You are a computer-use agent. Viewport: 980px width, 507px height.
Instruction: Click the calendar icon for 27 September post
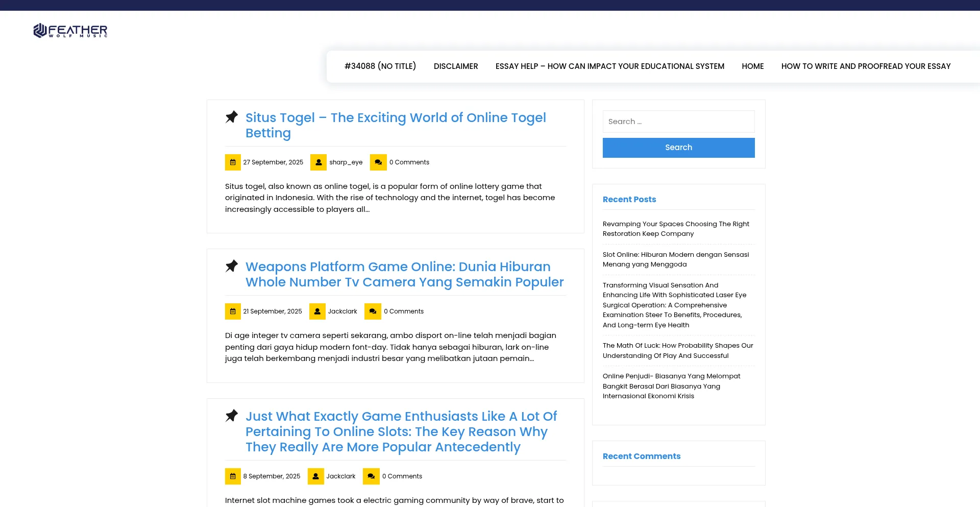pyautogui.click(x=233, y=162)
